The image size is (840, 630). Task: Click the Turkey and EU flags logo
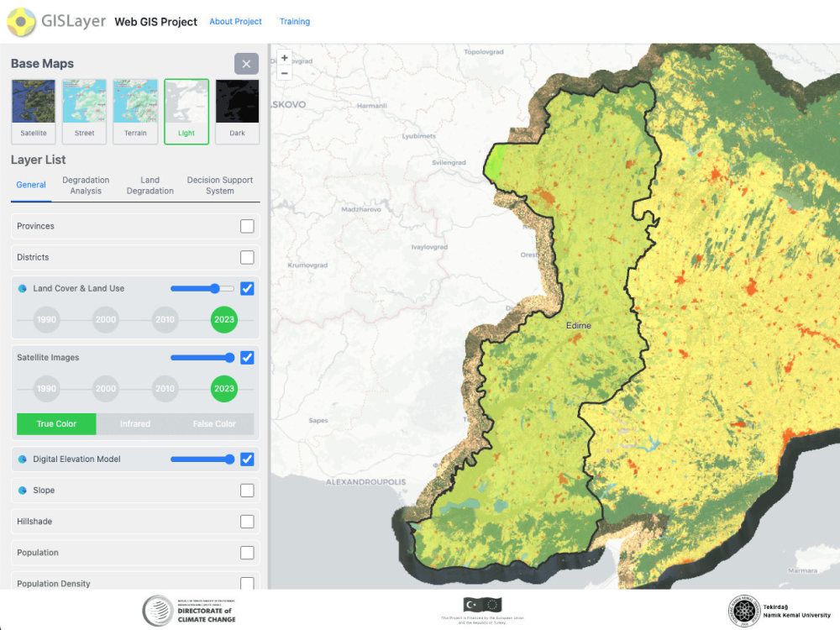pyautogui.click(x=482, y=606)
